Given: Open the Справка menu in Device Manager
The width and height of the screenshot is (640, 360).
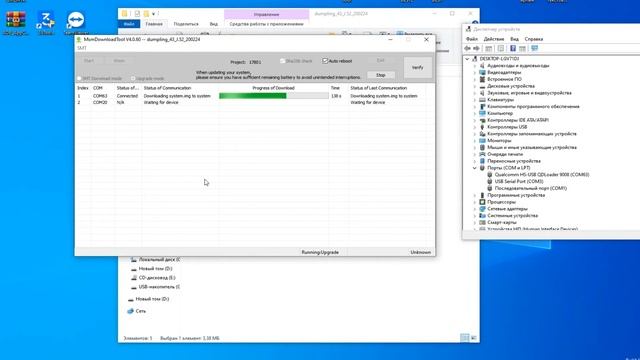Looking at the screenshot, I should [533, 39].
